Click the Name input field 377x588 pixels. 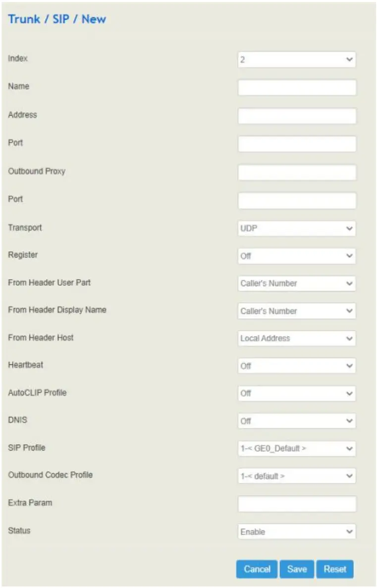[296, 88]
